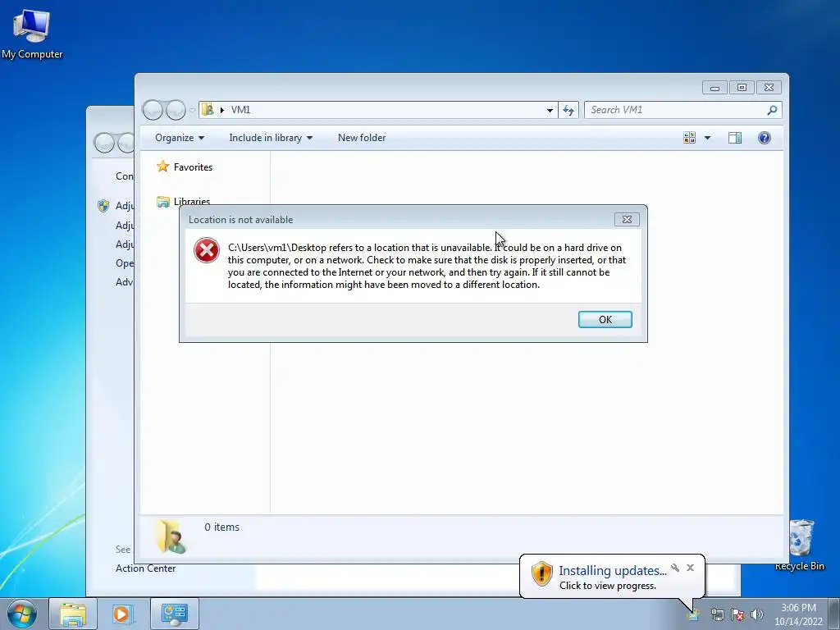Open the Recycle Bin desktop icon

coord(801,545)
